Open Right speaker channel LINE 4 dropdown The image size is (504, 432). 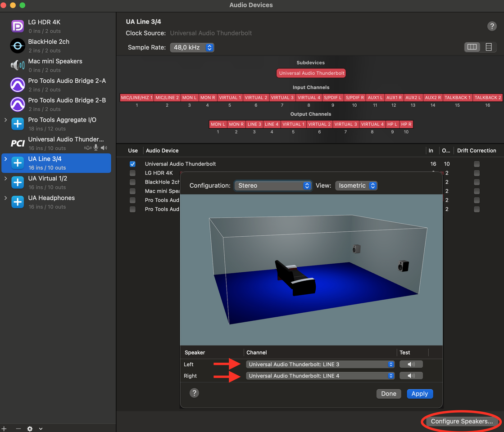pyautogui.click(x=320, y=376)
